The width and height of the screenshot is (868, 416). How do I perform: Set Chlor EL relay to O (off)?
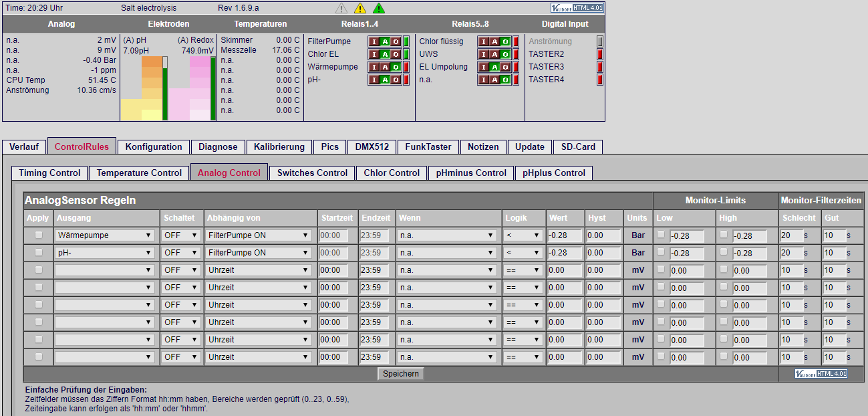396,54
